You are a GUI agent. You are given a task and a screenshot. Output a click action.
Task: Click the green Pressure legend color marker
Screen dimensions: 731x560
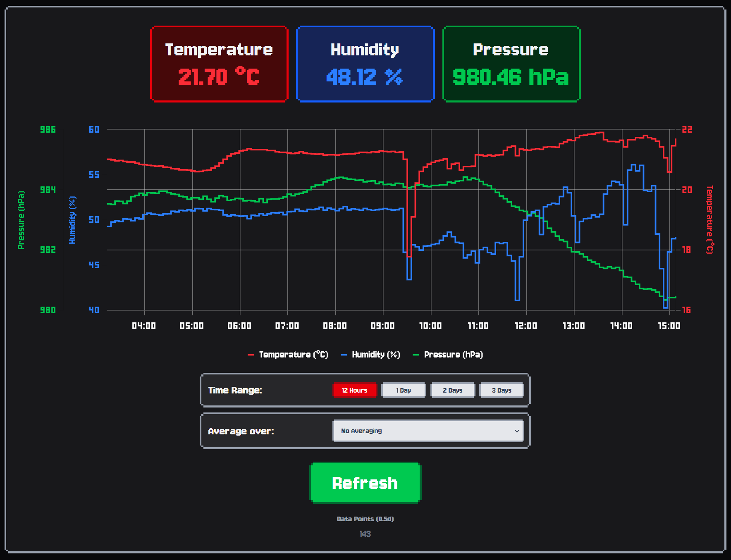[416, 355]
